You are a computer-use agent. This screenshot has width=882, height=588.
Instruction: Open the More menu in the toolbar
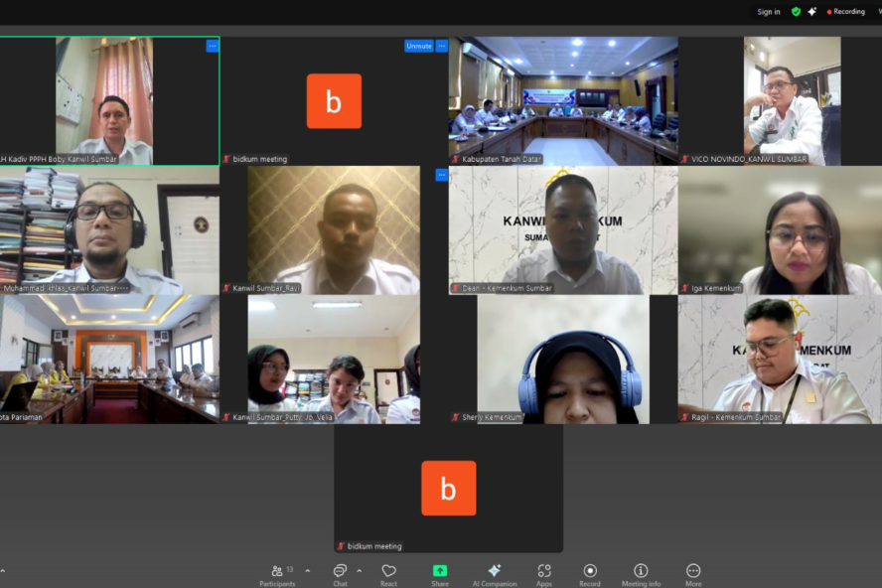tap(693, 572)
